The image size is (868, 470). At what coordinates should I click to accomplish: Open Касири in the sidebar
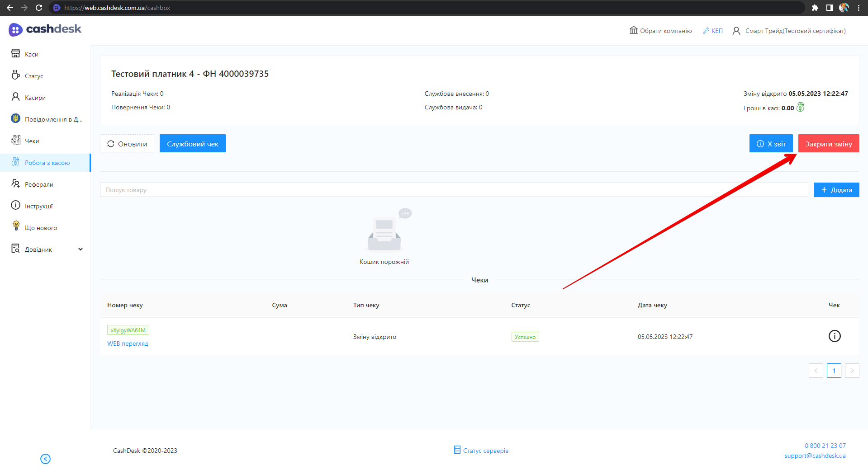(x=35, y=98)
